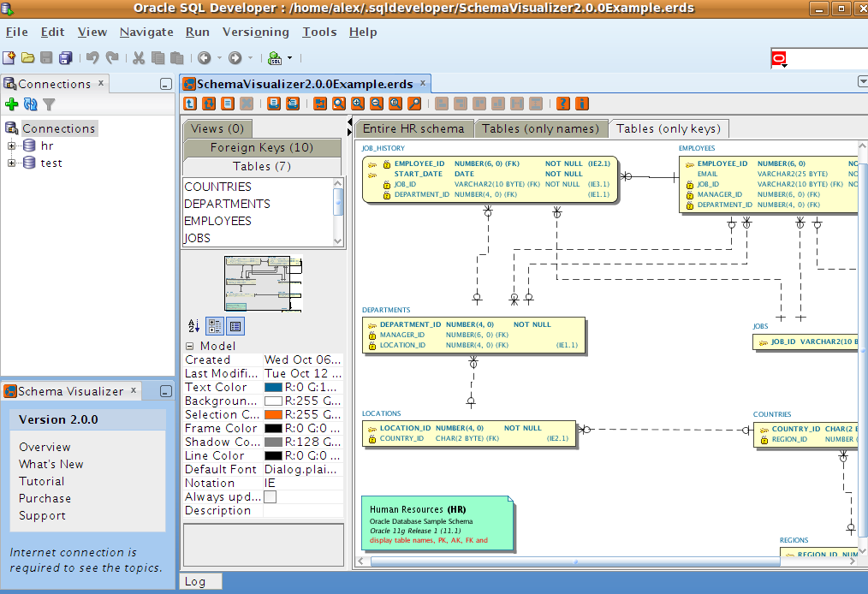
Task: Click the Zoom In magnifier icon
Action: 358,104
